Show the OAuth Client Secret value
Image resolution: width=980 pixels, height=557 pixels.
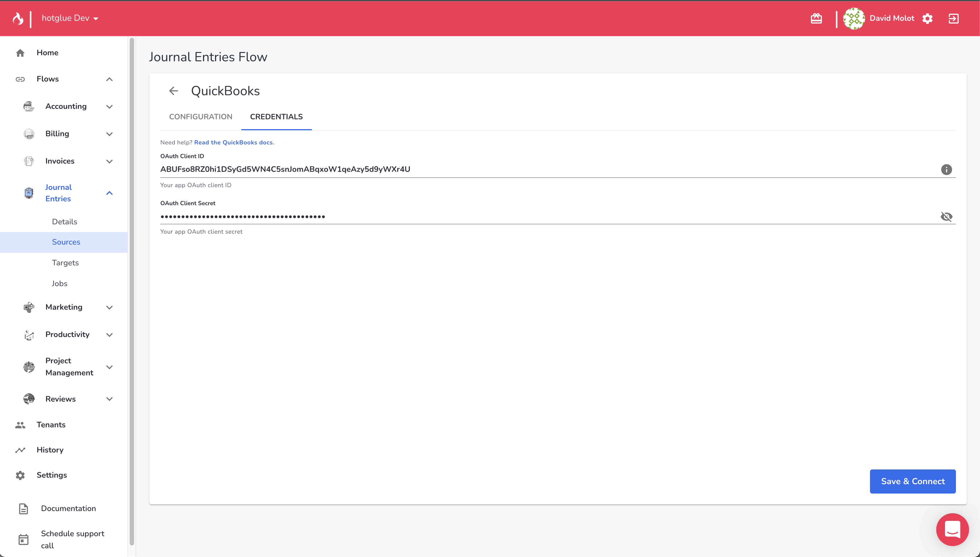click(x=946, y=216)
